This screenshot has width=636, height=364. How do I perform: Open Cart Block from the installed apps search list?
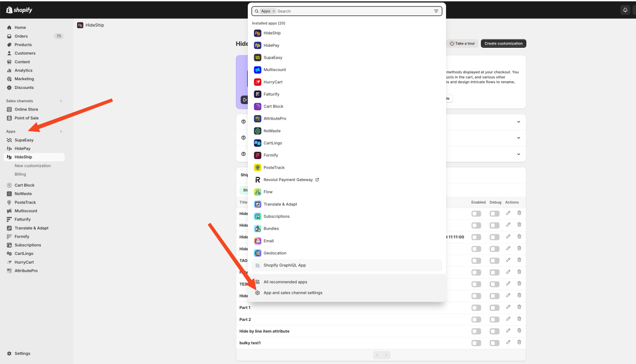(x=347, y=106)
